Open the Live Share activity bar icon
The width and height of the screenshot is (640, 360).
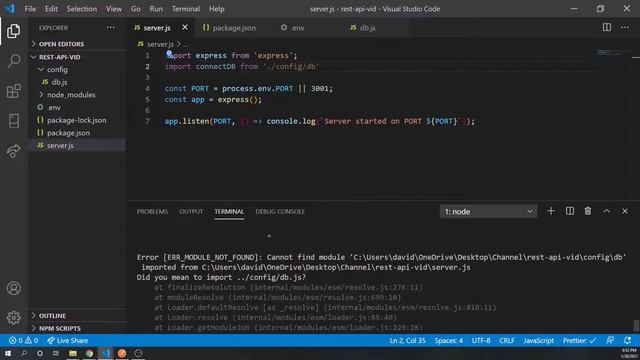point(13,151)
